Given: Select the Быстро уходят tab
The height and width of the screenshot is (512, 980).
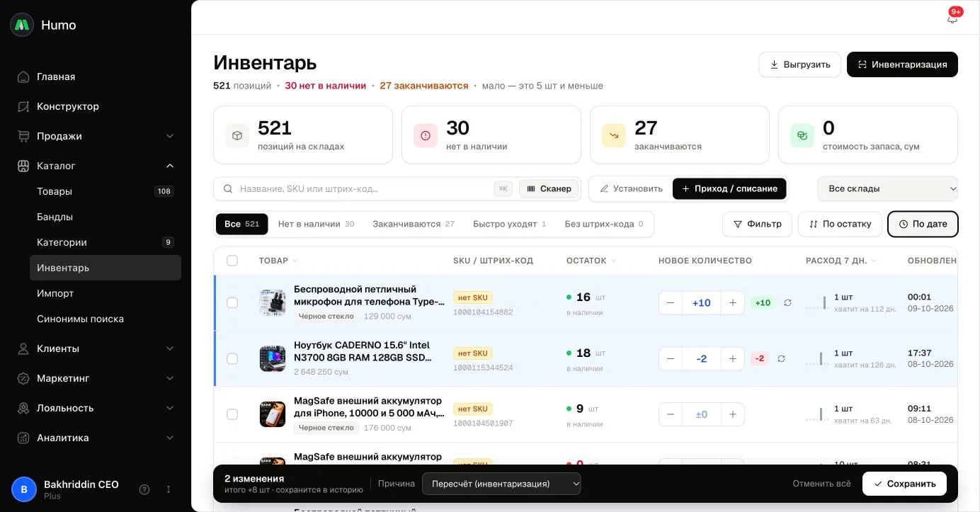Looking at the screenshot, I should click(509, 224).
